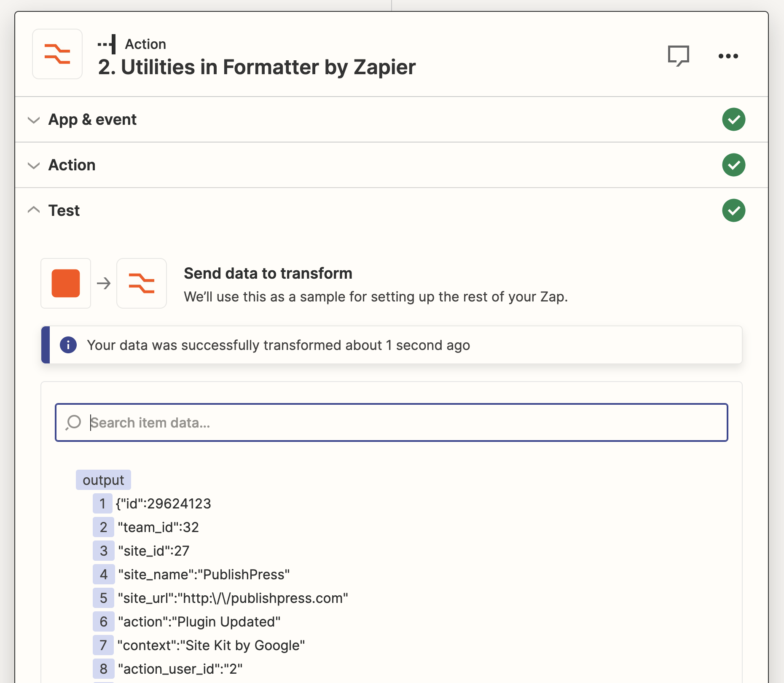
Task: Open Send data to transform heading
Action: [268, 273]
